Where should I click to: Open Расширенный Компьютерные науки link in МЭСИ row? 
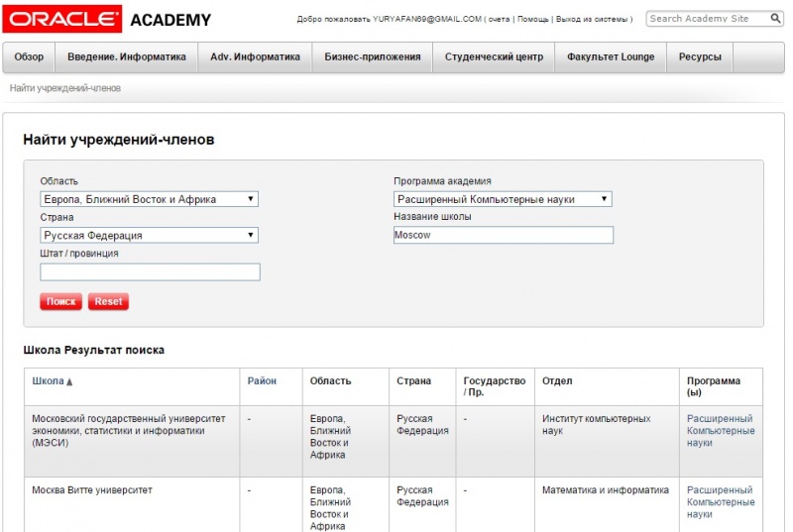[x=721, y=430]
